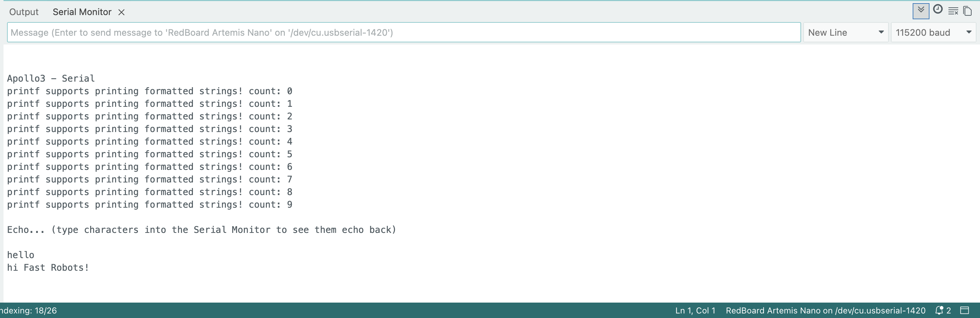Toggle bottom panel icon in status bar
The image size is (980, 318).
[965, 310]
